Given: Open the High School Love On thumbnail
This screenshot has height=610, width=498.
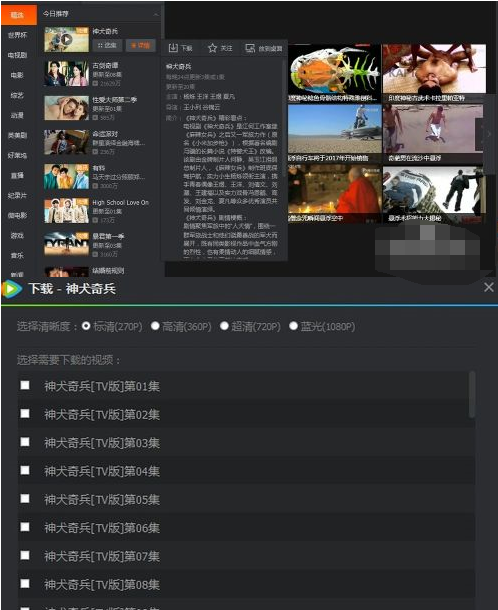Looking at the screenshot, I should coord(67,210).
